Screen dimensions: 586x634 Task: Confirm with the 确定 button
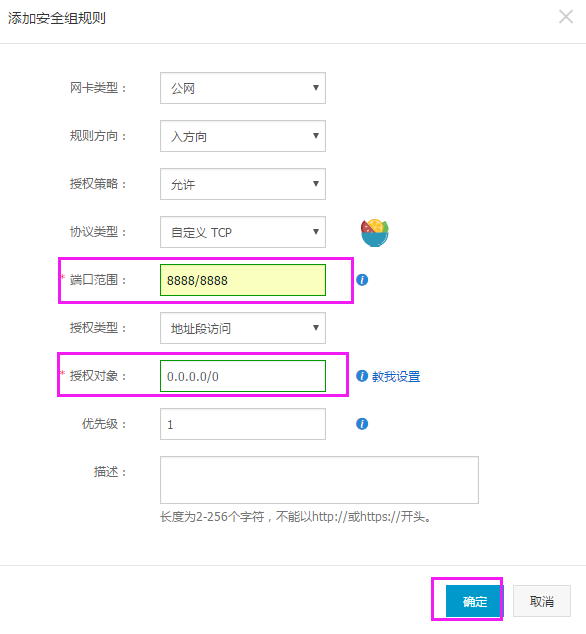click(x=473, y=601)
